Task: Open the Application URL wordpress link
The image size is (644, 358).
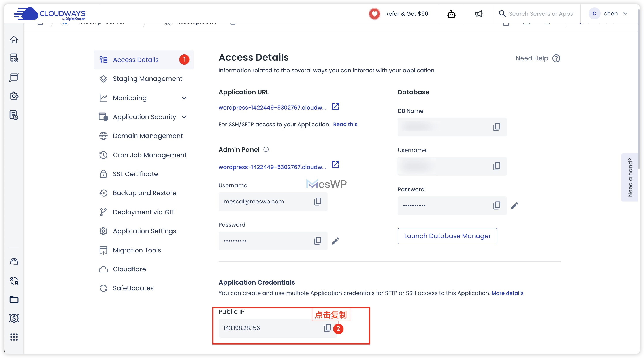Action: pos(272,108)
